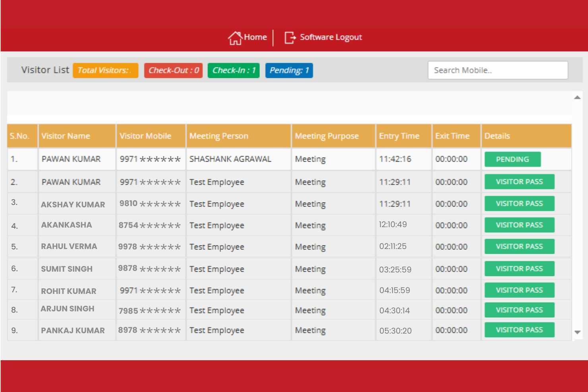Open the VISITOR PASS for Arjun Singh

coord(519,310)
